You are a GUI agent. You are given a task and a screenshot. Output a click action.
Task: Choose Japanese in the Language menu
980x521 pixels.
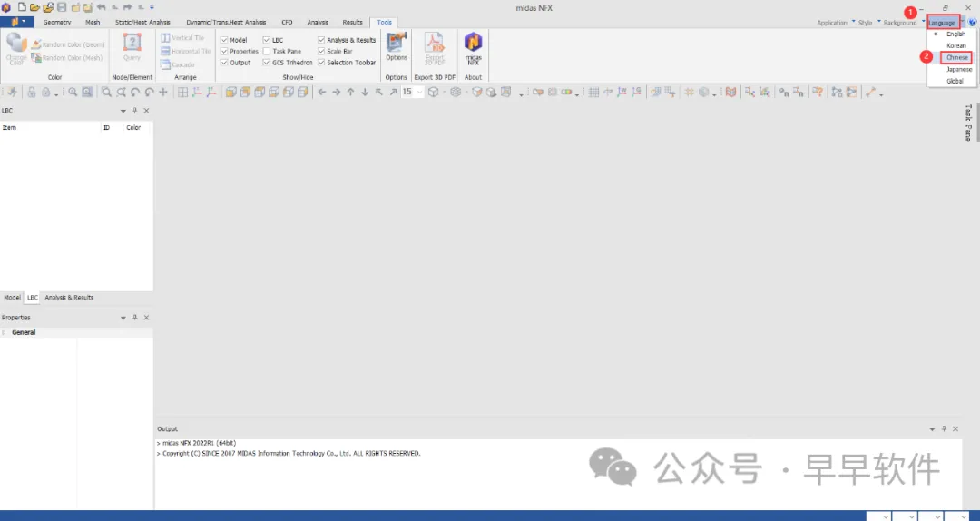[958, 69]
